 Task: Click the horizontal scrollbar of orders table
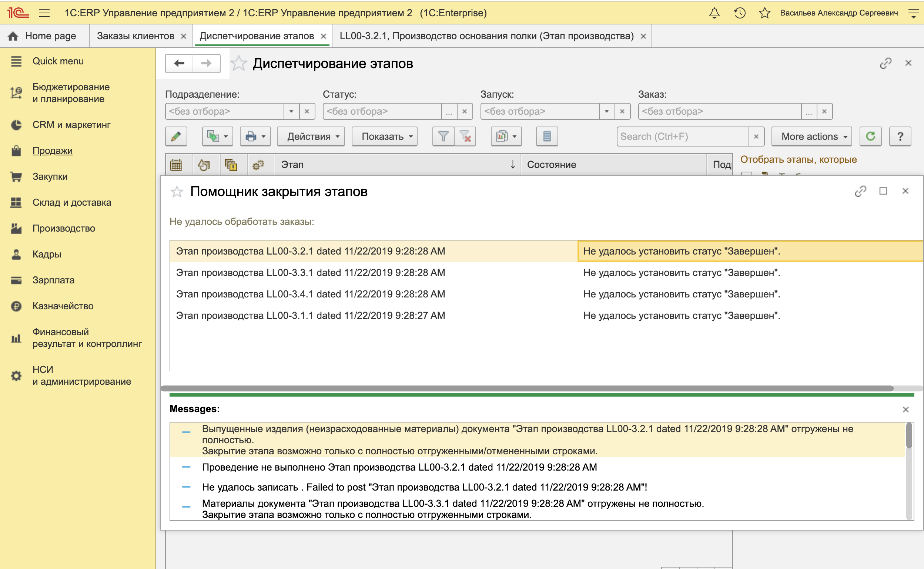[527, 388]
